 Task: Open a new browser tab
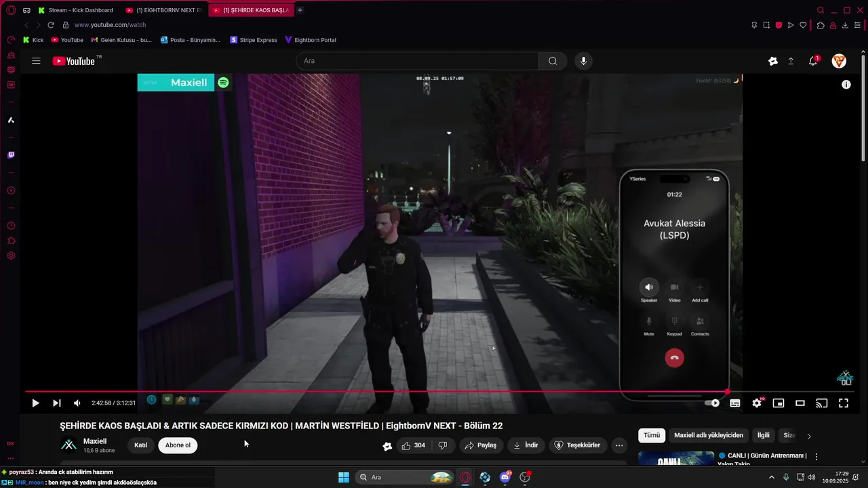[300, 10]
